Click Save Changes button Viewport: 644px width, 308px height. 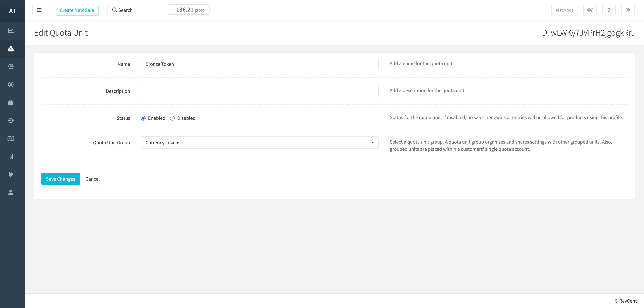61,179
